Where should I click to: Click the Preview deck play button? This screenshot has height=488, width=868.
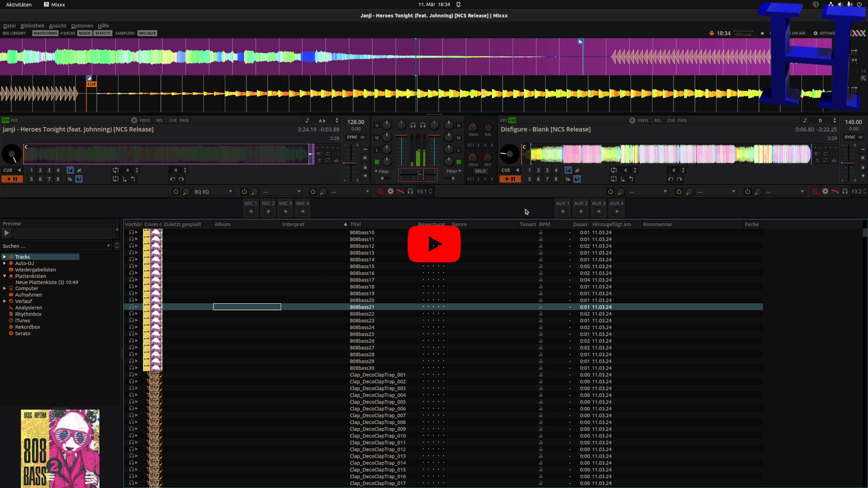pyautogui.click(x=6, y=233)
